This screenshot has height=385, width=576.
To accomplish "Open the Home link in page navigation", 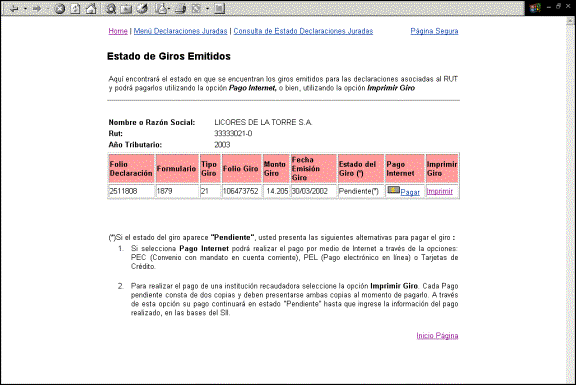I will pyautogui.click(x=118, y=31).
